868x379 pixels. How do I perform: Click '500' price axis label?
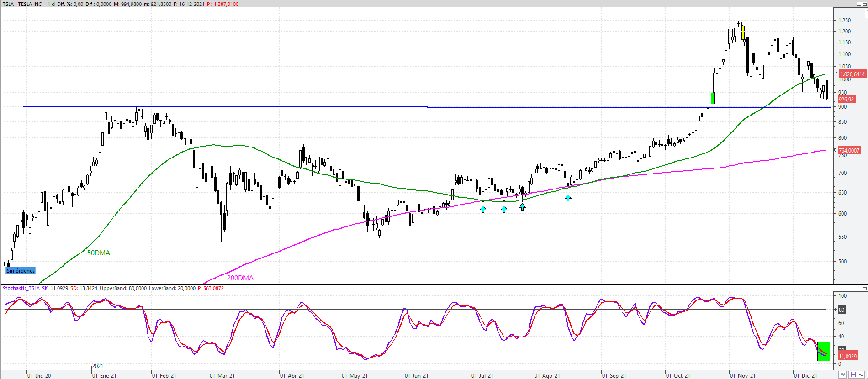click(842, 261)
